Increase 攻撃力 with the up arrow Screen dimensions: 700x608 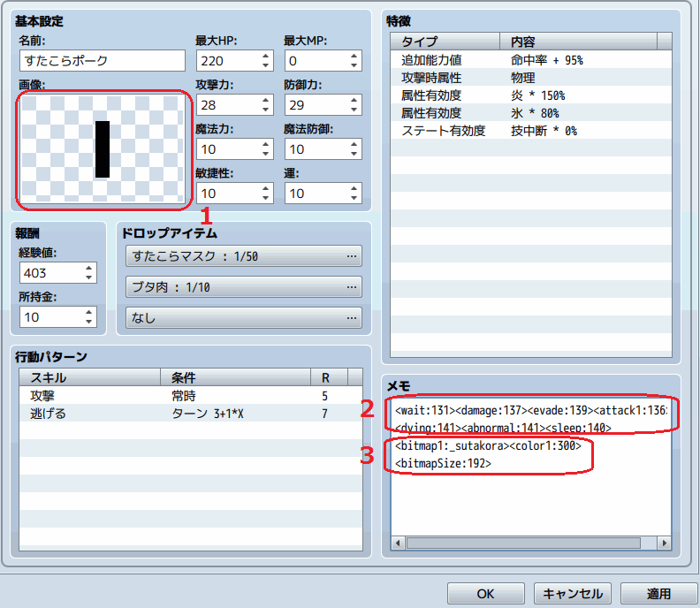point(266,100)
